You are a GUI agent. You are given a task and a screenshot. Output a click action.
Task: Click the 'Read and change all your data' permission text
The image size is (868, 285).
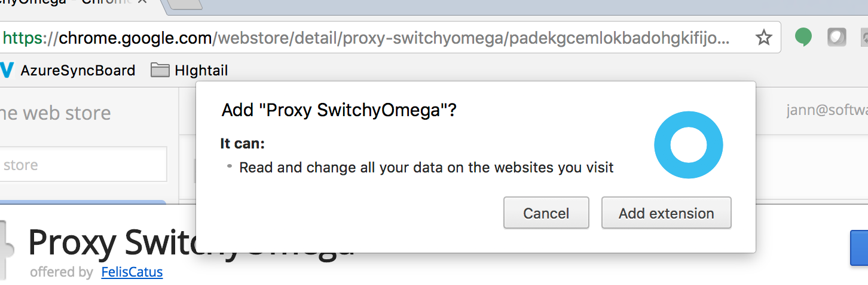[x=426, y=167]
